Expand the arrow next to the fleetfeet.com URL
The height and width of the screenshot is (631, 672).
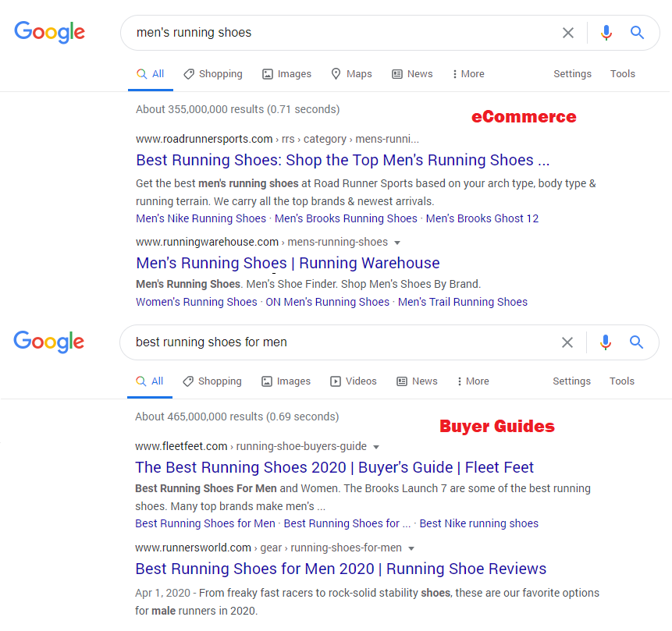point(376,447)
